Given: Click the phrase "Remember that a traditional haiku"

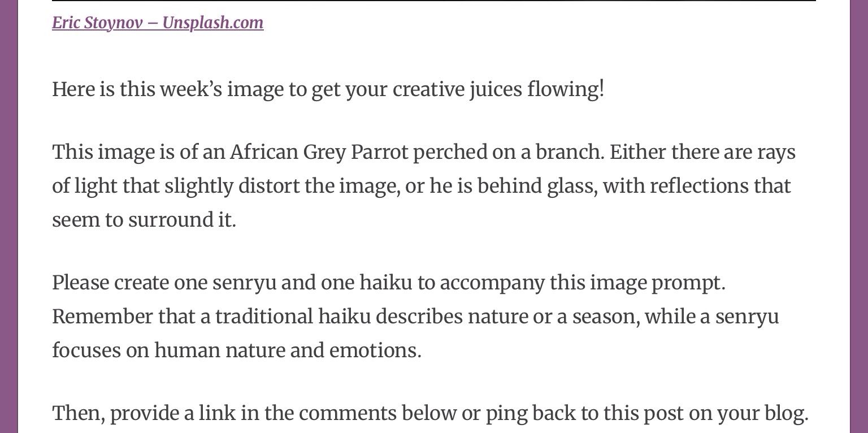Looking at the screenshot, I should tap(211, 317).
